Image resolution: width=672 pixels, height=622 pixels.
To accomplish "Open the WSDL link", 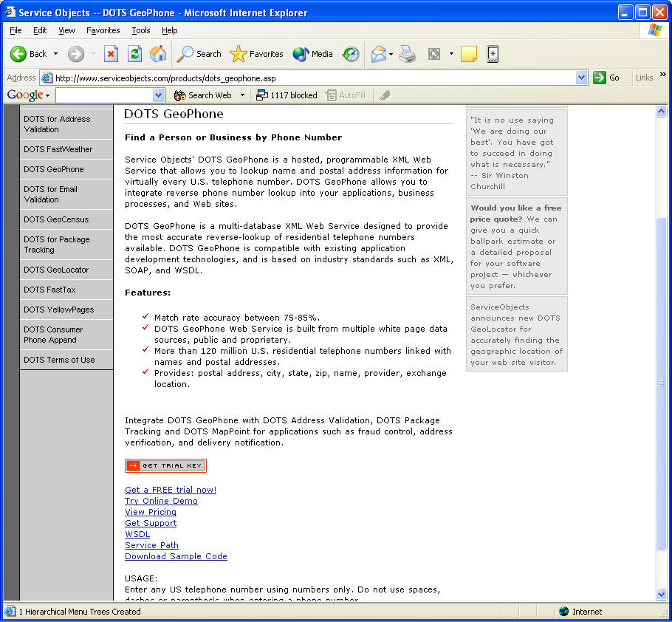I will point(137,534).
